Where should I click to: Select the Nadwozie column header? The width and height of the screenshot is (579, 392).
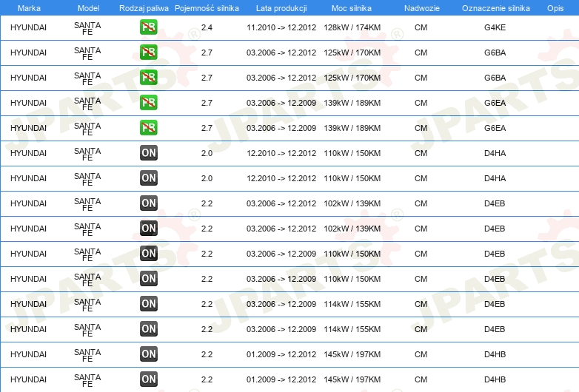point(422,8)
